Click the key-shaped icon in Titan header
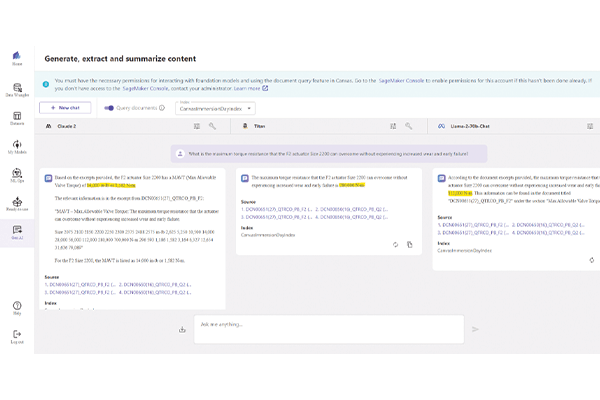The height and width of the screenshot is (400, 600). [x=409, y=126]
